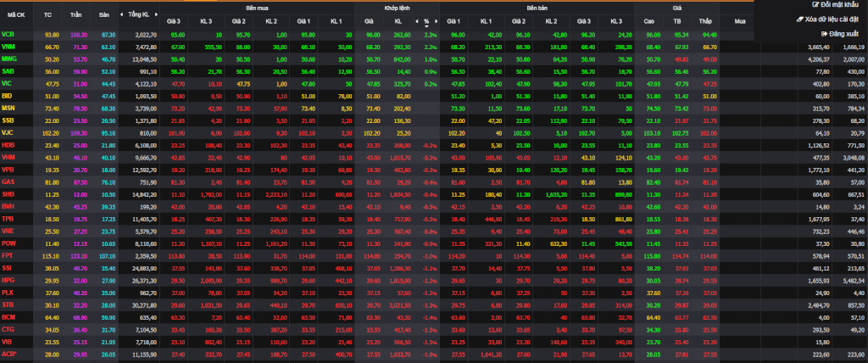Click the Cao price column header
This screenshot has height=363, width=868.
tap(648, 21)
